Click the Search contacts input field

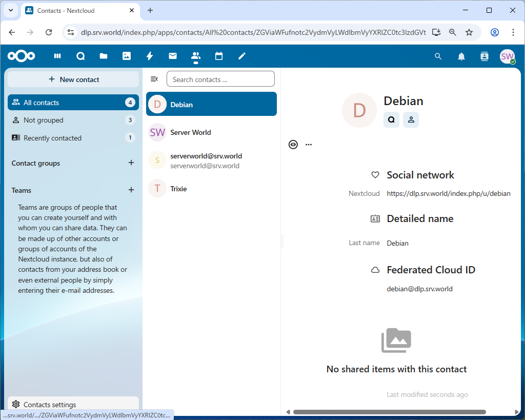(220, 79)
